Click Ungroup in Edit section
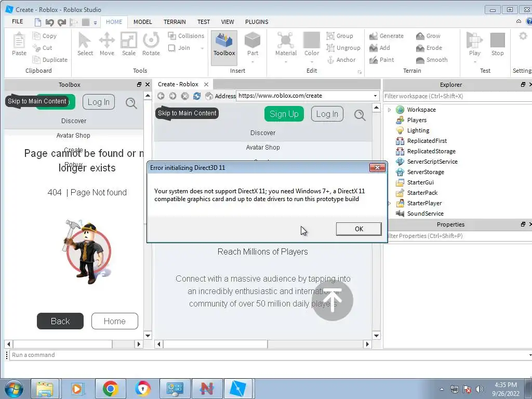The image size is (532, 399). [x=343, y=48]
